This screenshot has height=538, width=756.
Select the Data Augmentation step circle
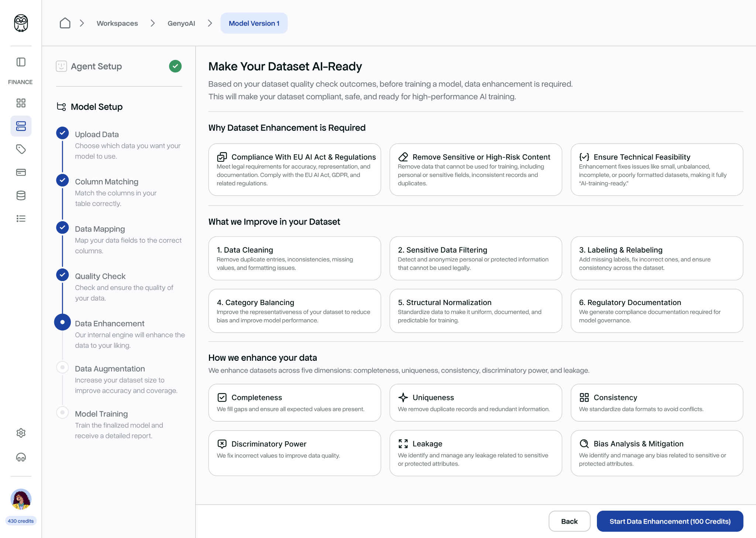pyautogui.click(x=62, y=367)
